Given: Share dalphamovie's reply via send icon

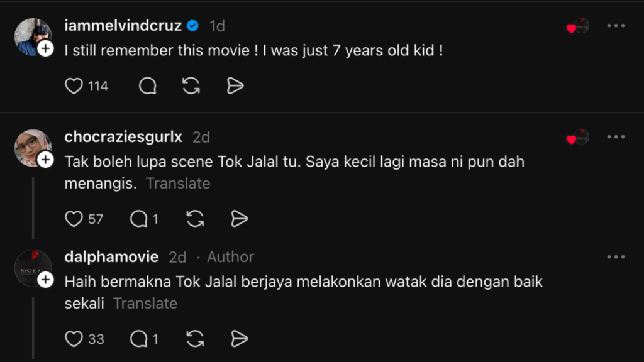Looking at the screenshot, I should point(240,339).
